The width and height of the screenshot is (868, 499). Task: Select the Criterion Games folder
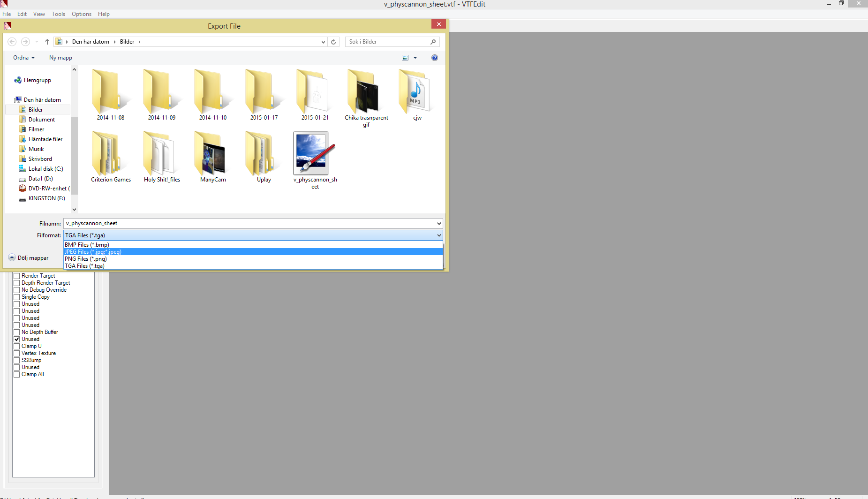(111, 157)
